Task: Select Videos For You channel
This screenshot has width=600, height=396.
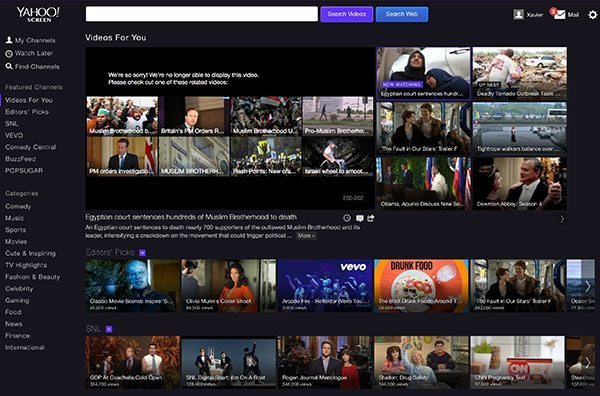Action: click(29, 100)
